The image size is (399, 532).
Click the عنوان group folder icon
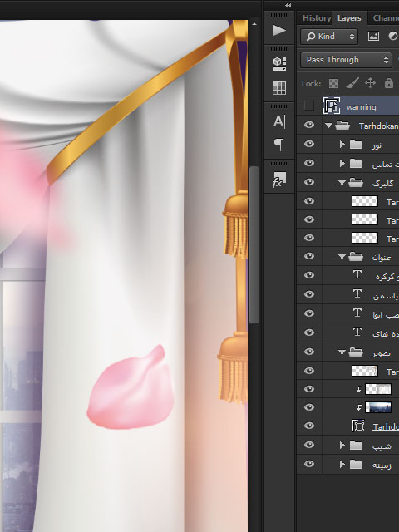356,257
